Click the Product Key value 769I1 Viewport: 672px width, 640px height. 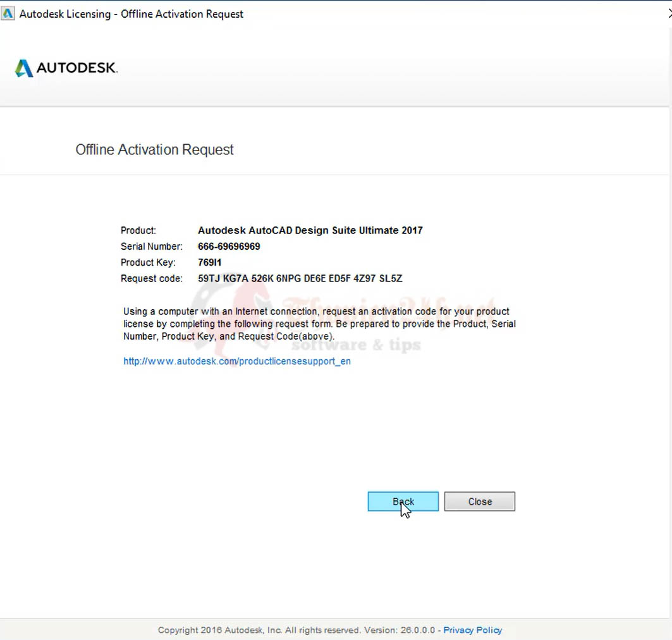[x=210, y=262]
